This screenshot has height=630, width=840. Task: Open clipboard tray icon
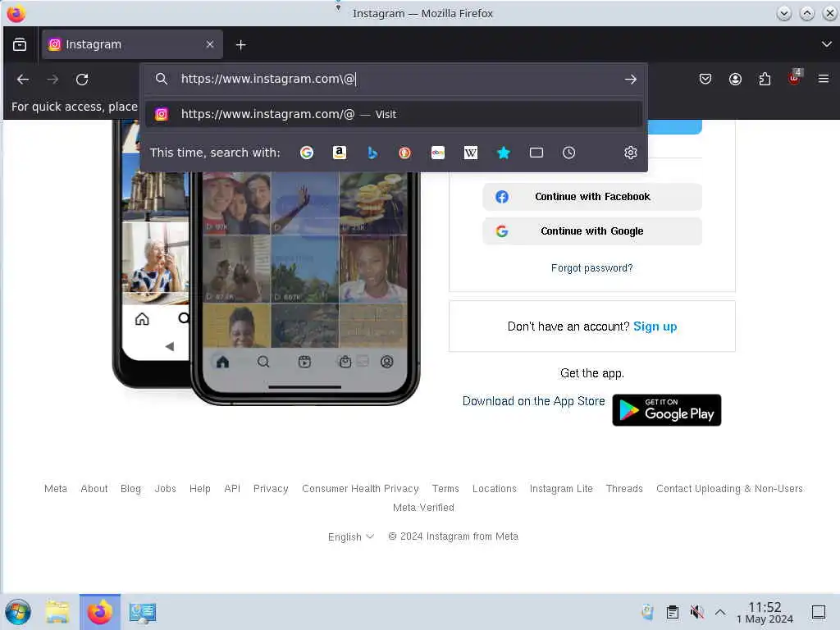tap(673, 612)
